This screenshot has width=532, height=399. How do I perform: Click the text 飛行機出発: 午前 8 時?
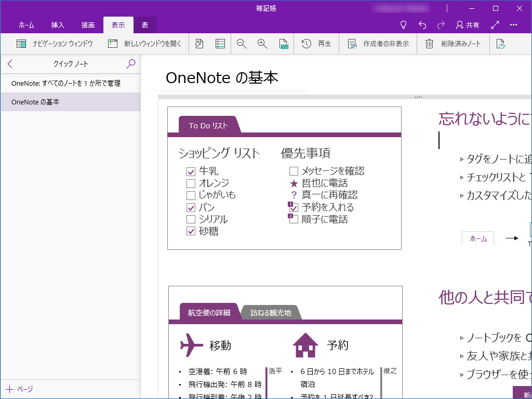[x=225, y=384]
